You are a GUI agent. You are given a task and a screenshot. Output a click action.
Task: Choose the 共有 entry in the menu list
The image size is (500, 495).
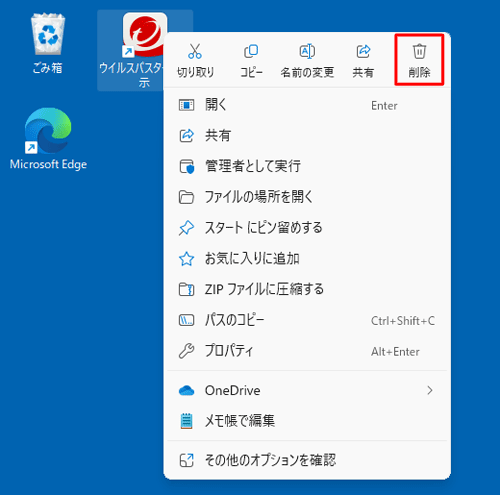(307, 136)
